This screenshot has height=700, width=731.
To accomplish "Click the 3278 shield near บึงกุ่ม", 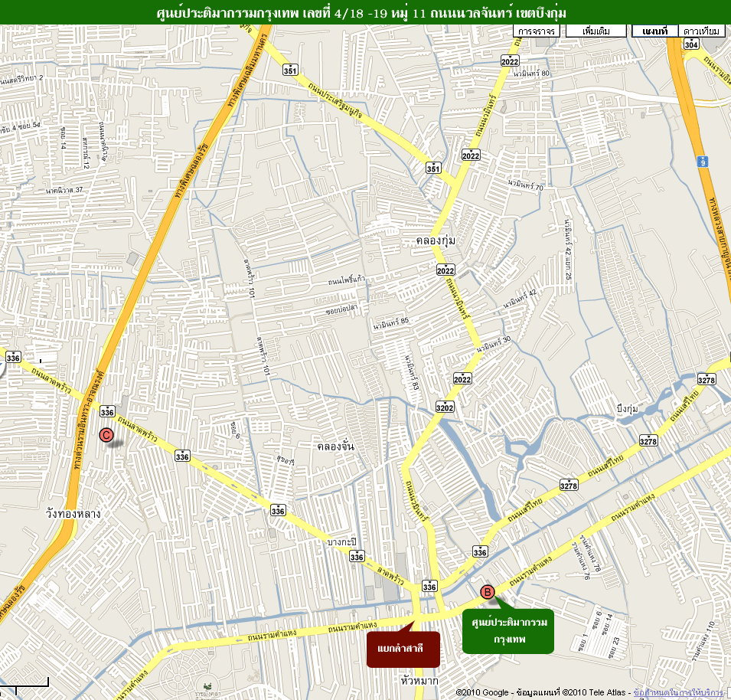I will [648, 441].
